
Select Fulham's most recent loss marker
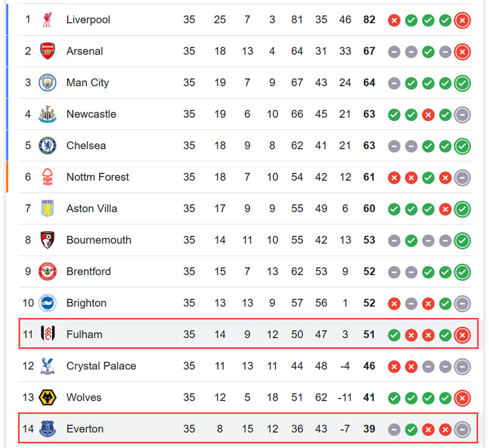462,335
